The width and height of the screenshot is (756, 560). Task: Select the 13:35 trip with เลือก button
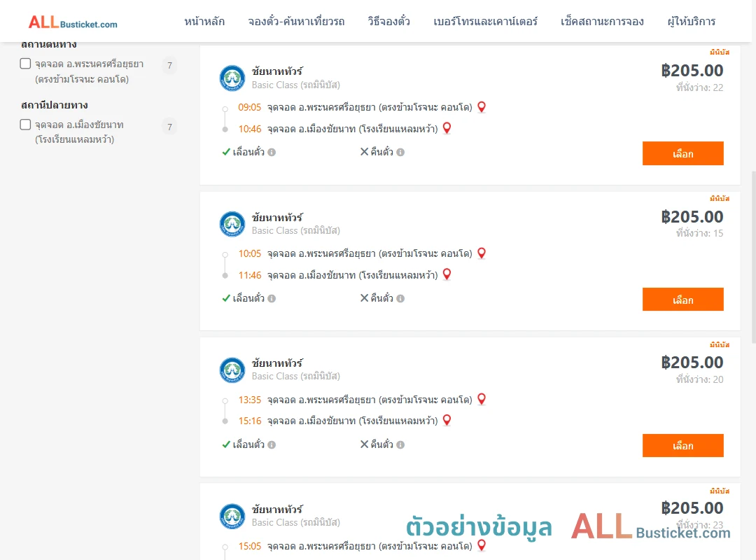(x=682, y=446)
